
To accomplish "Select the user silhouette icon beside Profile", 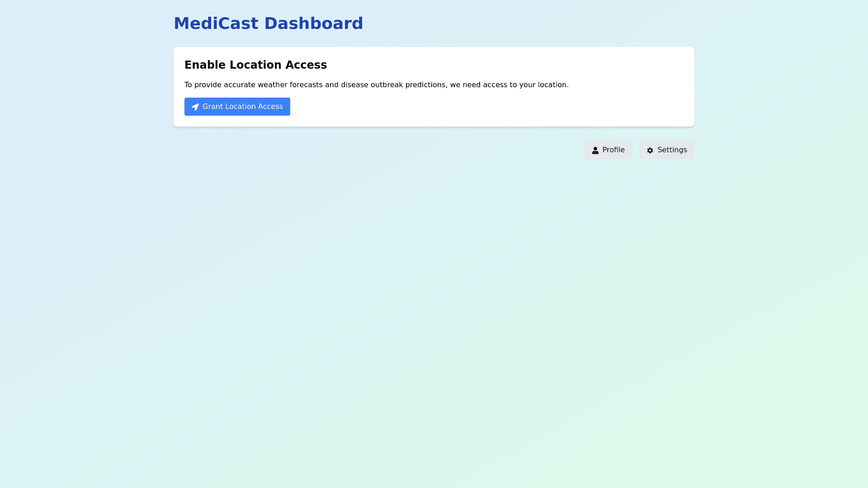I will pyautogui.click(x=595, y=150).
